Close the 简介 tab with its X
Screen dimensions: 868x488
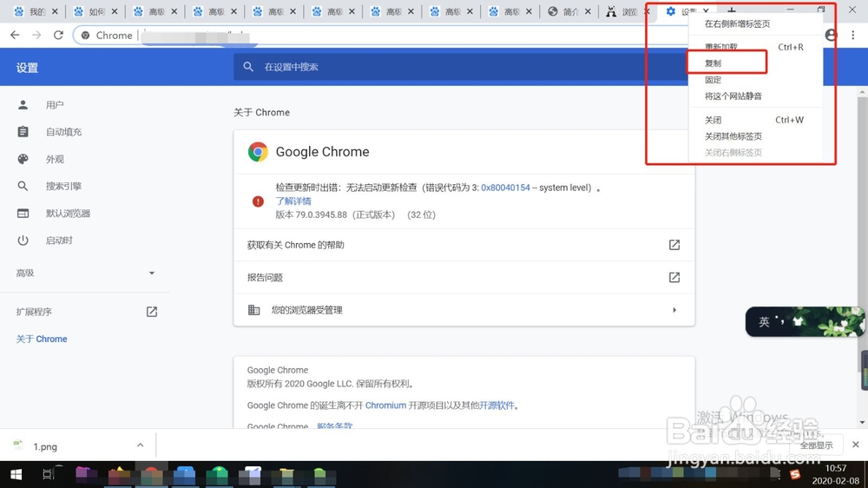point(588,11)
